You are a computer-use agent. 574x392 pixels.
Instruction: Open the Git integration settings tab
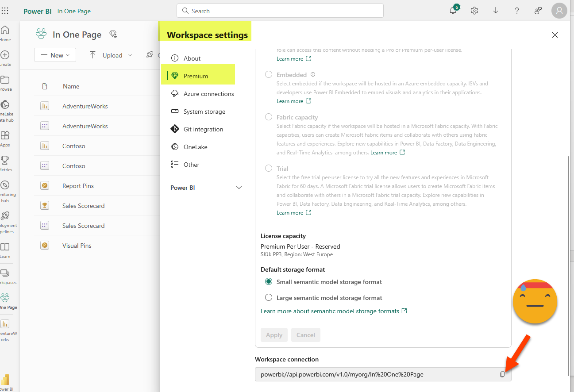(203, 129)
